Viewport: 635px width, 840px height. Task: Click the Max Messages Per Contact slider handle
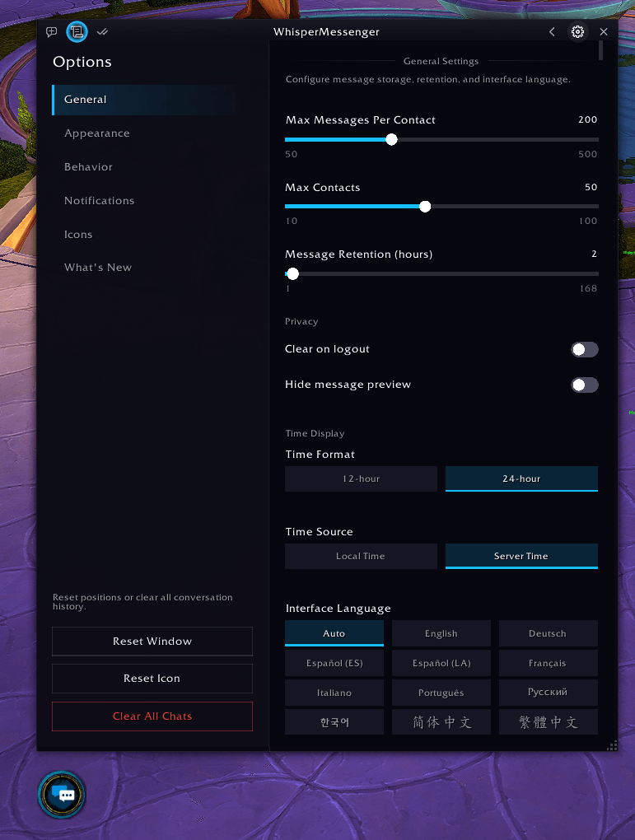tap(392, 139)
